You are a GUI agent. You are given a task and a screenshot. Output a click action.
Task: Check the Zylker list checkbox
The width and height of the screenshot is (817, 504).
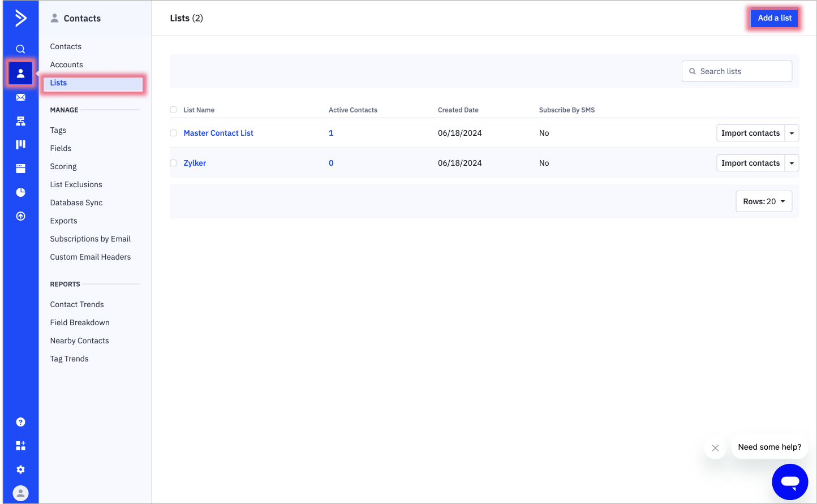[x=174, y=163]
